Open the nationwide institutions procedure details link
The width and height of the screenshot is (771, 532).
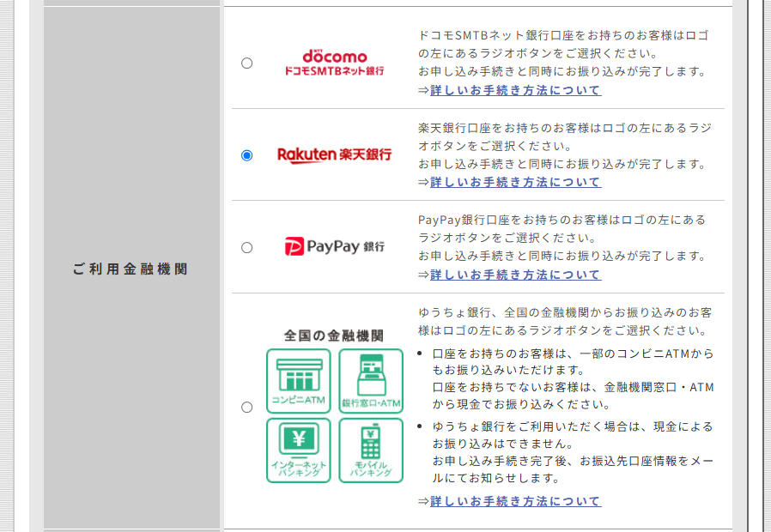(x=515, y=501)
